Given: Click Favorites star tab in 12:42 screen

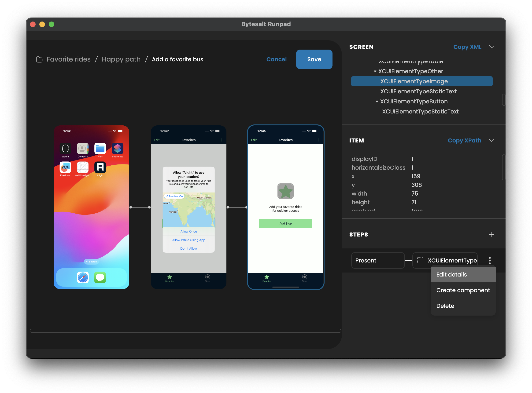Looking at the screenshot, I should click(170, 278).
